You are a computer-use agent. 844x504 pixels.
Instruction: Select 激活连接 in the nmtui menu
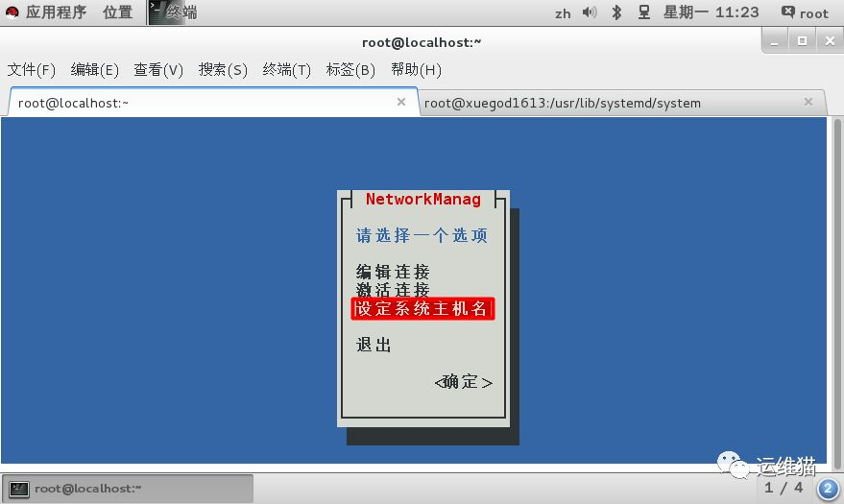click(393, 290)
